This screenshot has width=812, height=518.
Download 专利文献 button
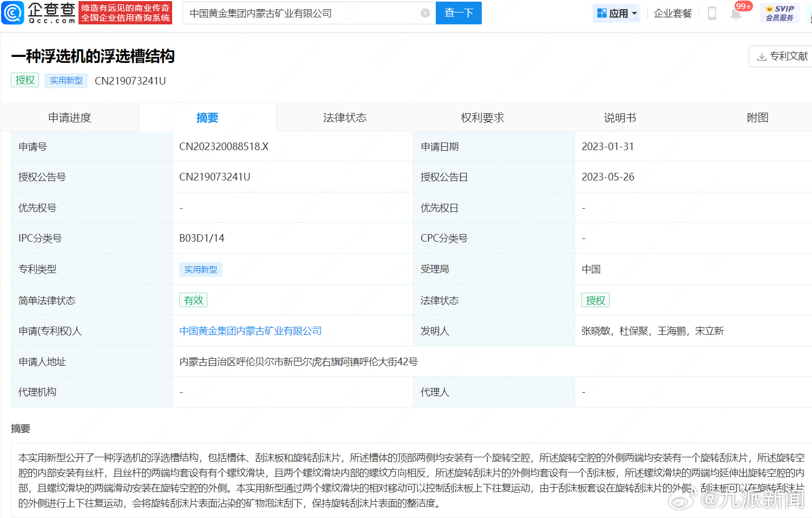click(x=781, y=56)
